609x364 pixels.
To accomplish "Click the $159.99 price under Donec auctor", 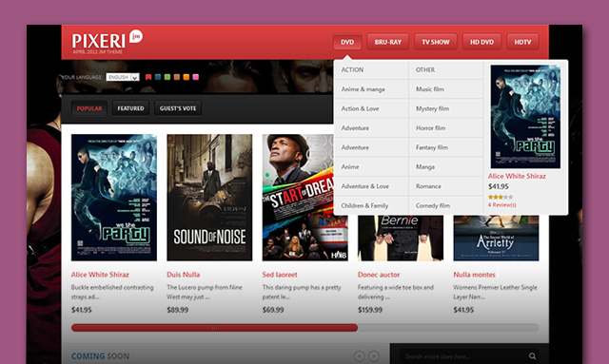I will pyautogui.click(x=370, y=310).
